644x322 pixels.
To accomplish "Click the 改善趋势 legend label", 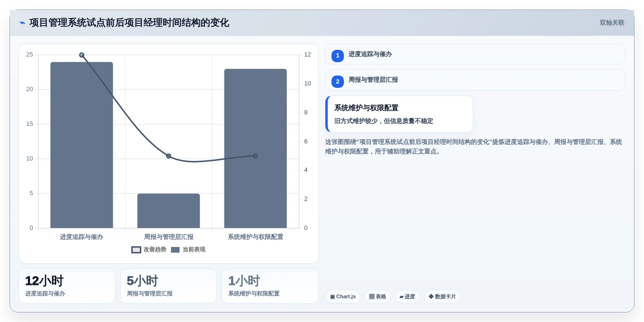I will point(155,250).
